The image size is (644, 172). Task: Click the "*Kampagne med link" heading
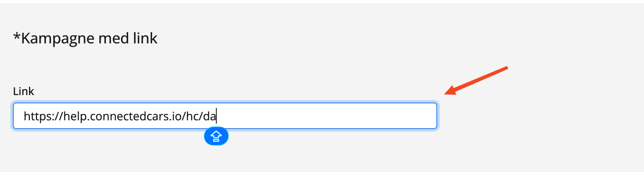click(x=85, y=38)
